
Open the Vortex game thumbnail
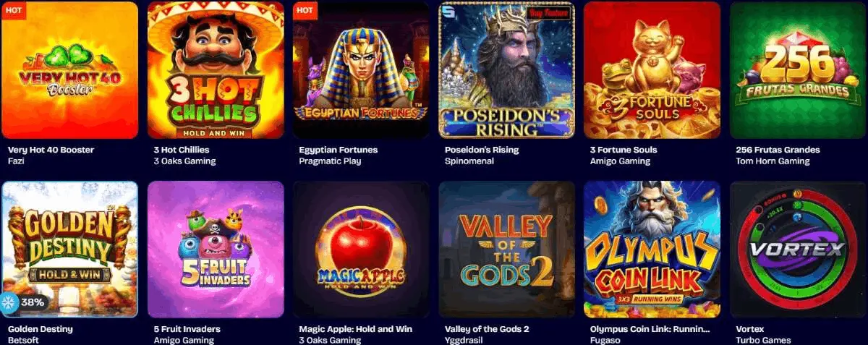[799, 250]
